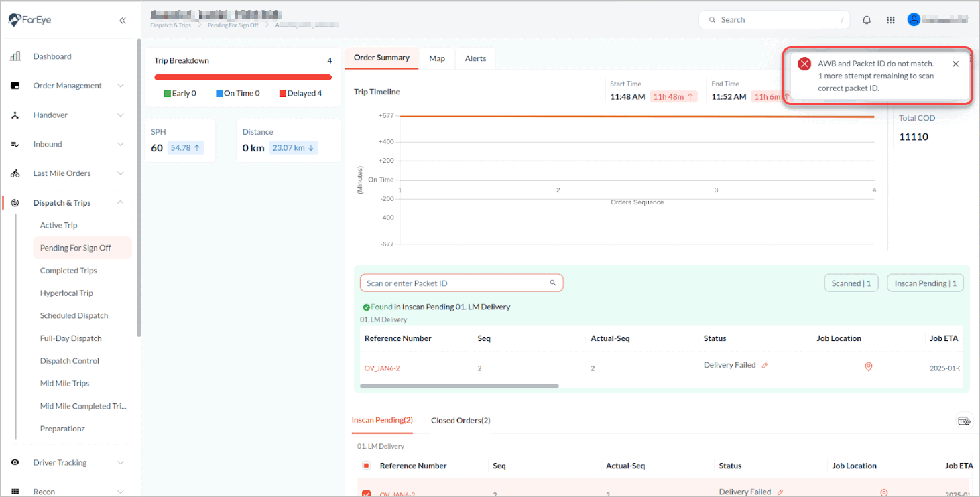Click the Driver Tracking eye icon
Image resolution: width=980 pixels, height=497 pixels.
point(15,463)
